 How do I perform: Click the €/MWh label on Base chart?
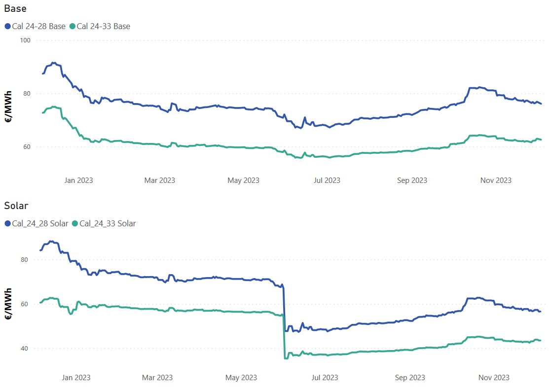pos(8,107)
